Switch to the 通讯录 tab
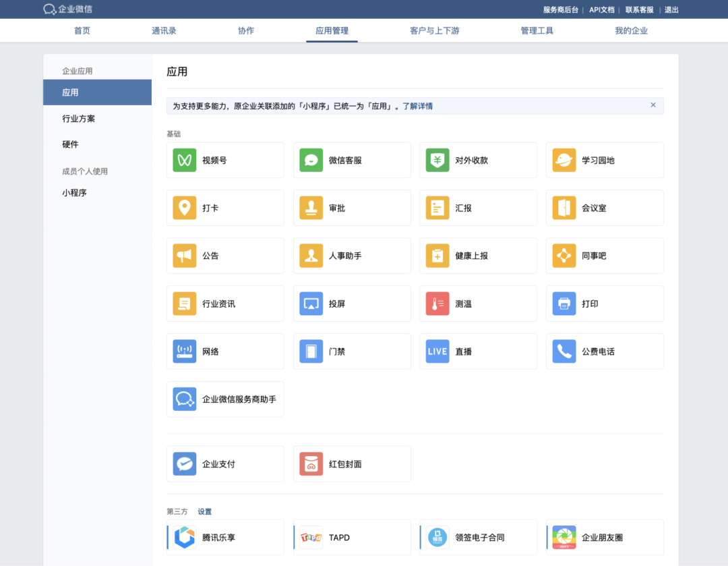 (x=164, y=31)
